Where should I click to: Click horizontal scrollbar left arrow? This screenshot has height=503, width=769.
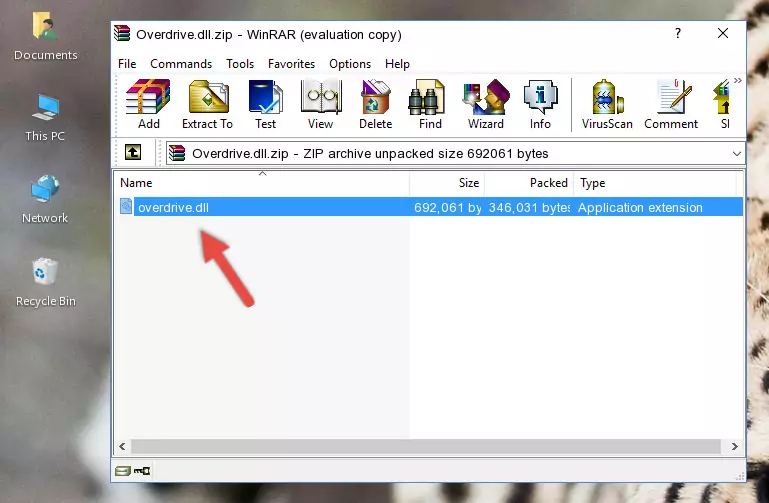[122, 446]
